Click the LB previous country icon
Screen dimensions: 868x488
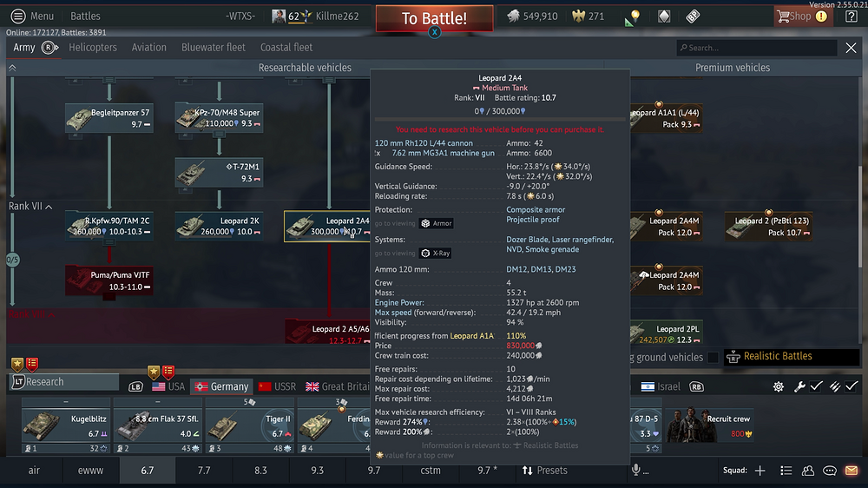[x=135, y=386]
